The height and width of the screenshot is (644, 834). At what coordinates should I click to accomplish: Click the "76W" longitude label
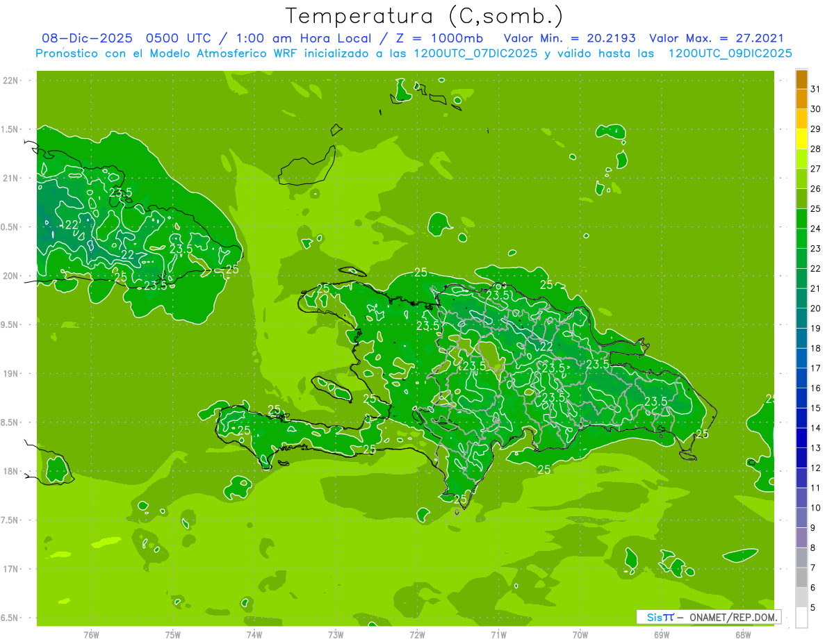tap(91, 635)
